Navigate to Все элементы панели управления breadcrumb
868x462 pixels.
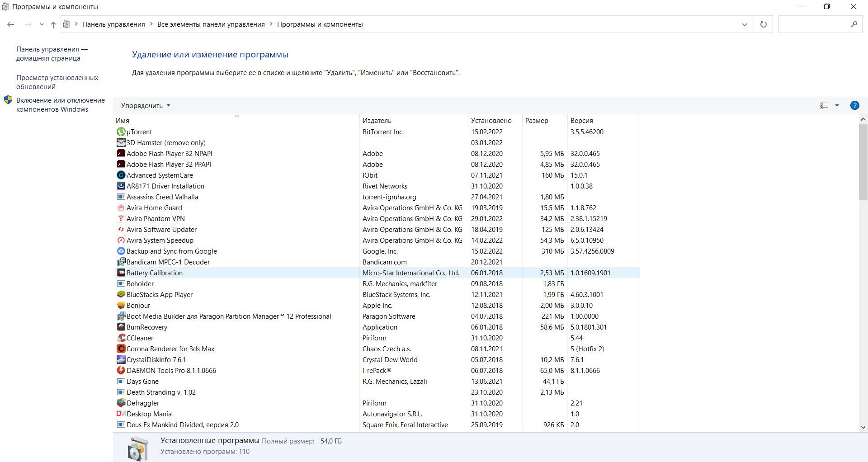click(x=211, y=24)
